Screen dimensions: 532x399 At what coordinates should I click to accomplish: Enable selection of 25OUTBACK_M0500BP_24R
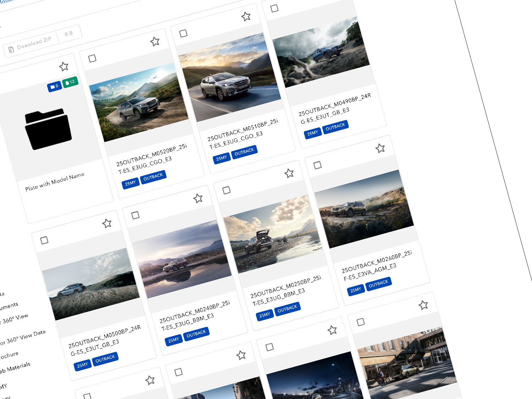[x=44, y=240]
